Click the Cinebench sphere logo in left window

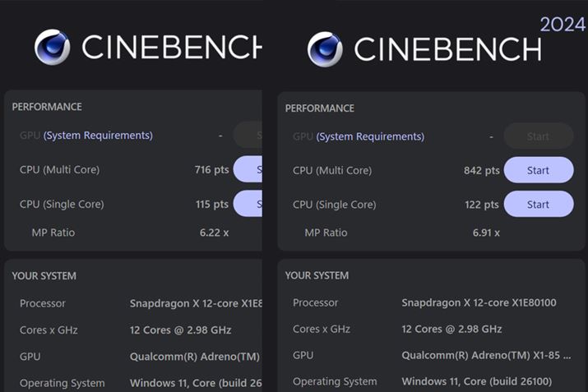pyautogui.click(x=52, y=47)
